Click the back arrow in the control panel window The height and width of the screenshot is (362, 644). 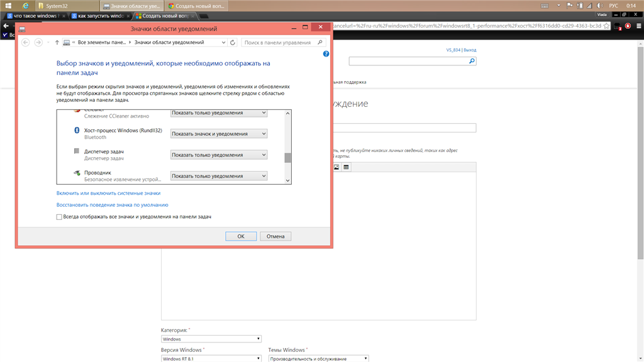pos(25,42)
